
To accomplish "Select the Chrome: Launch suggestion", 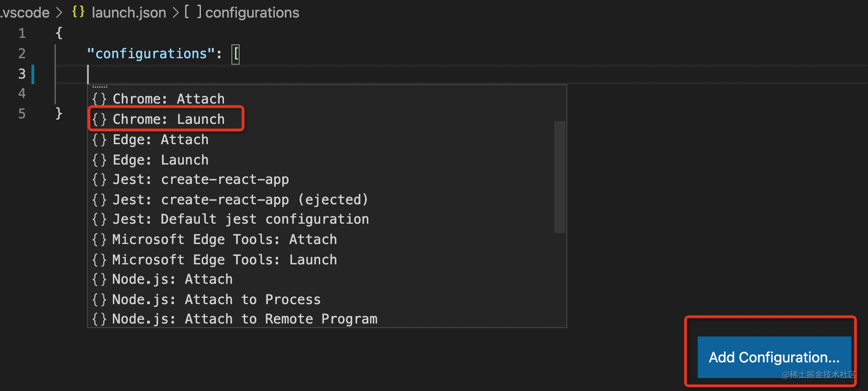I will 168,119.
